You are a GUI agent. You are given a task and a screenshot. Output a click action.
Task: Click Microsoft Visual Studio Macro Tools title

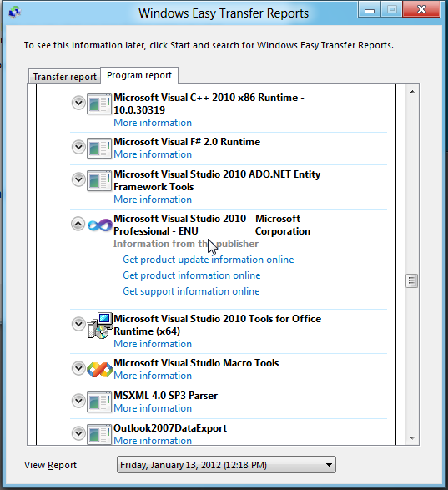pos(196,363)
